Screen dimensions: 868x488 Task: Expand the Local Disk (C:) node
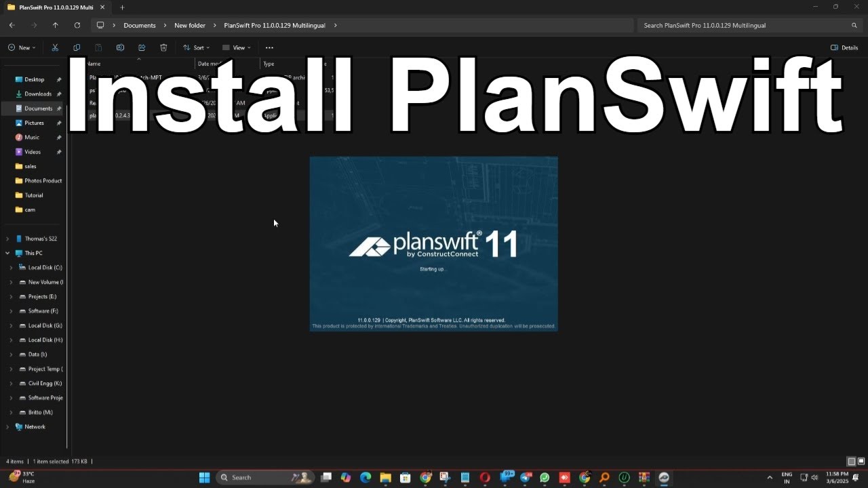tap(11, 268)
